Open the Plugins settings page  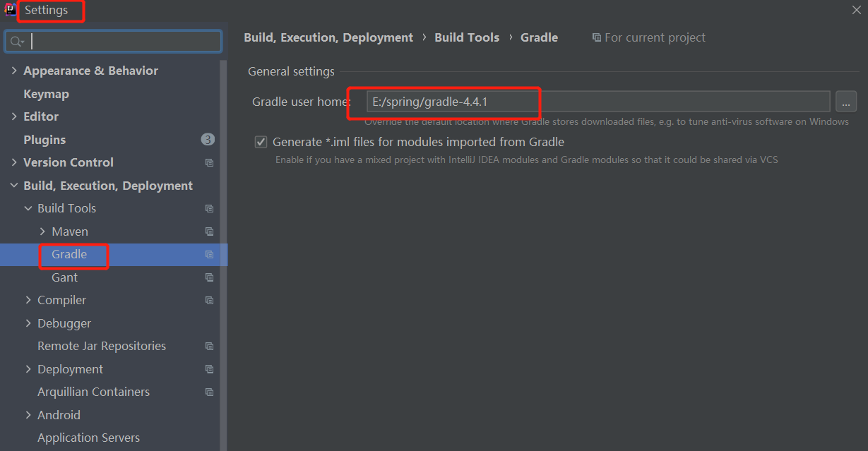pos(44,140)
